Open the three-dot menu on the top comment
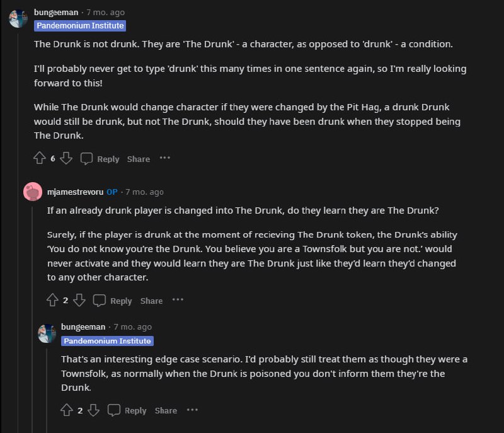504x433 pixels. click(x=165, y=158)
